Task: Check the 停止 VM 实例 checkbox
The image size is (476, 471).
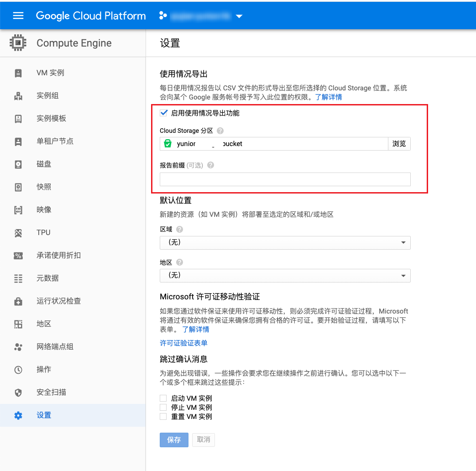Action: 163,407
